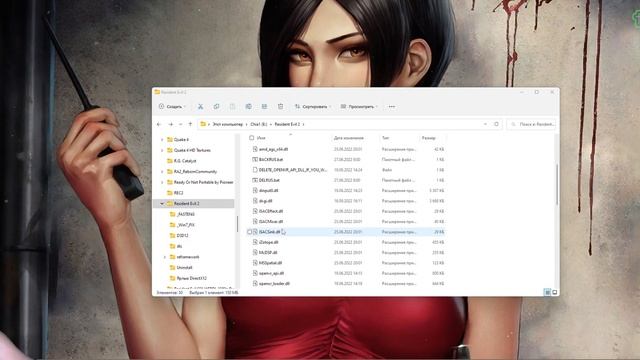
Task: Click Resident Evil 2 breadcrumb
Action: pyautogui.click(x=287, y=124)
